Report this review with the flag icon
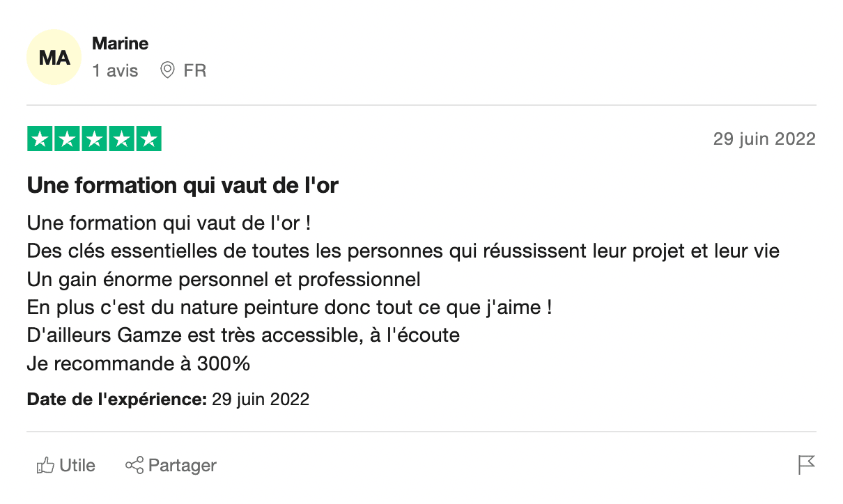The width and height of the screenshot is (843, 504). pos(806,465)
